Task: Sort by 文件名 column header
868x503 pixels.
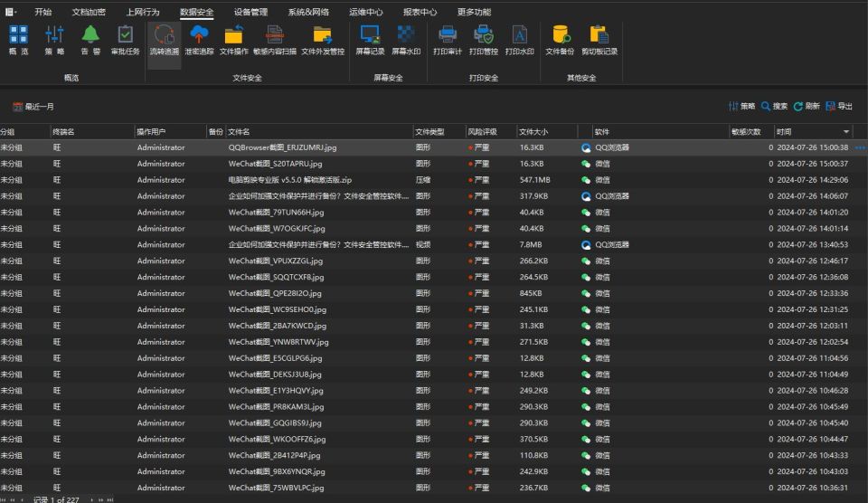Action: 319,132
